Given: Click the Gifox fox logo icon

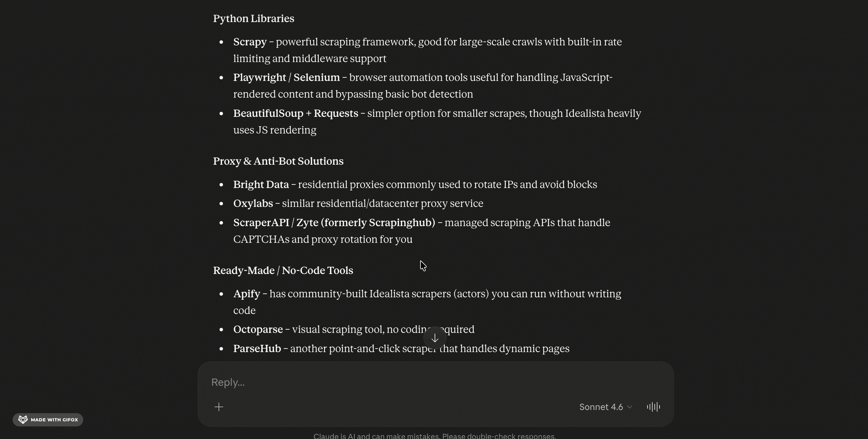Looking at the screenshot, I should [x=23, y=419].
